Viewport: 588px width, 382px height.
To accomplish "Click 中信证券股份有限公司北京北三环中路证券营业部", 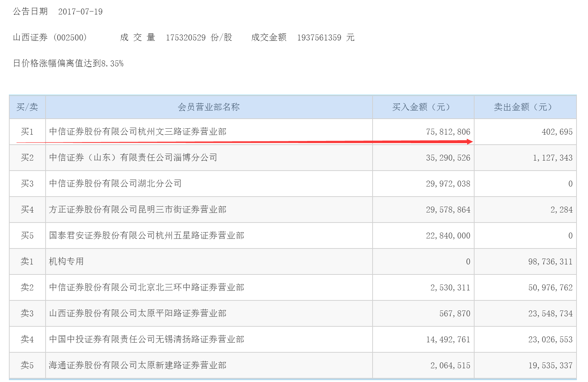I will (x=146, y=287).
